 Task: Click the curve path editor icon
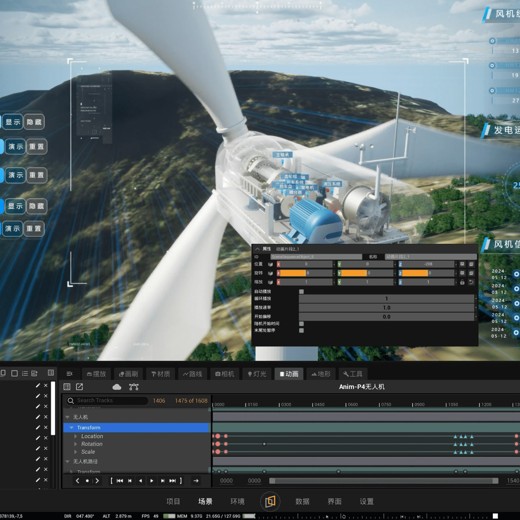pyautogui.click(x=134, y=387)
